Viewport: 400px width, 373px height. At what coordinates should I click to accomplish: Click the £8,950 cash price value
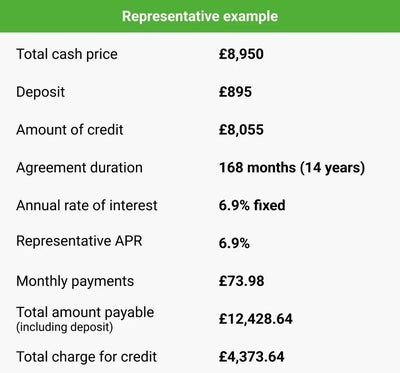coord(241,54)
